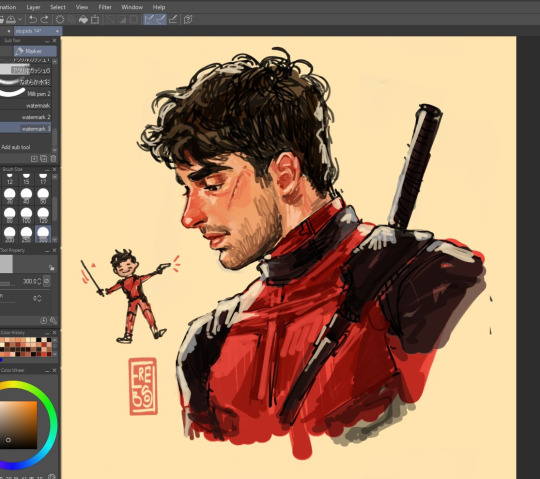The width and height of the screenshot is (540, 479).
Task: Click the Redo arrow in the command bar
Action: [44, 20]
